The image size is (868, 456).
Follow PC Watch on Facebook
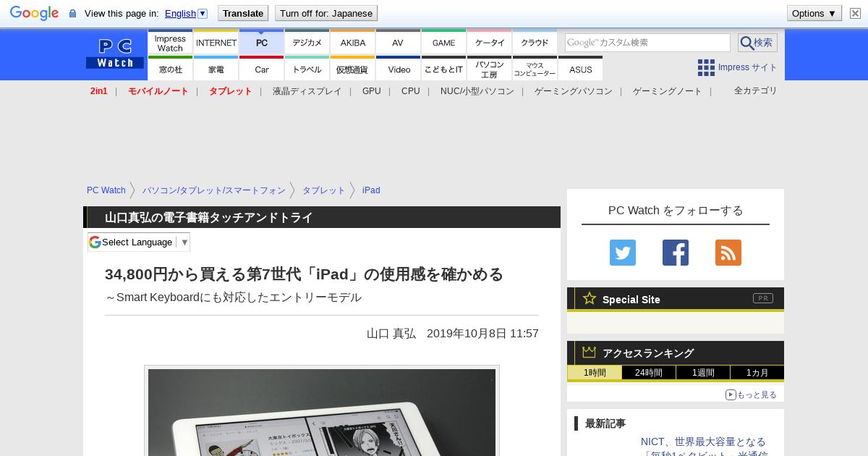coord(676,253)
